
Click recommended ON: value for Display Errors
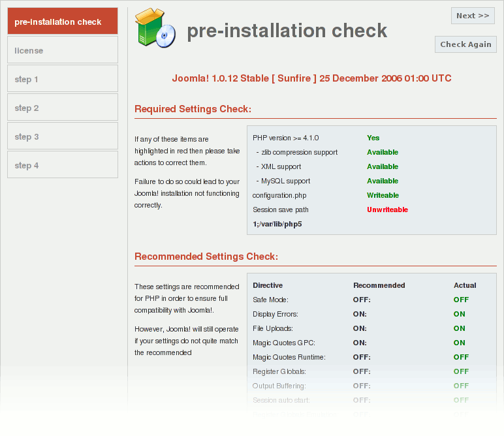pos(360,314)
